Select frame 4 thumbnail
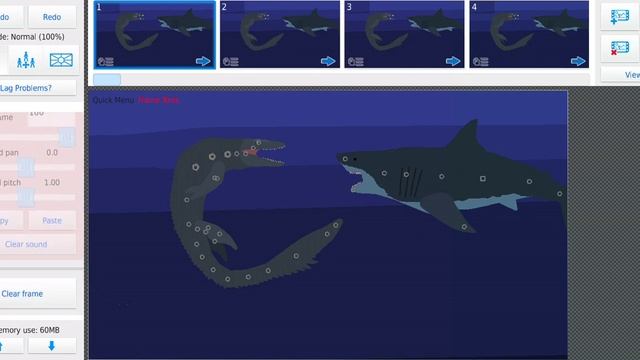The image size is (640, 360). point(529,35)
